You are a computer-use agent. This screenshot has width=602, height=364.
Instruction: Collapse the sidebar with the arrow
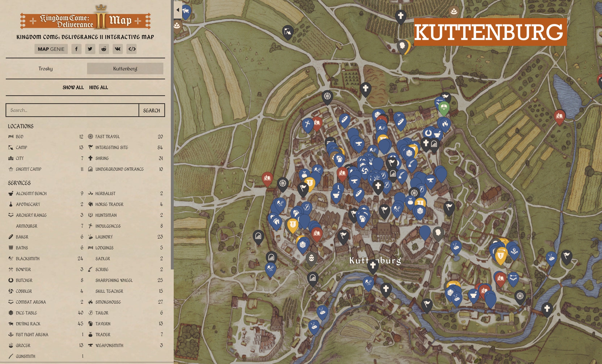(178, 10)
